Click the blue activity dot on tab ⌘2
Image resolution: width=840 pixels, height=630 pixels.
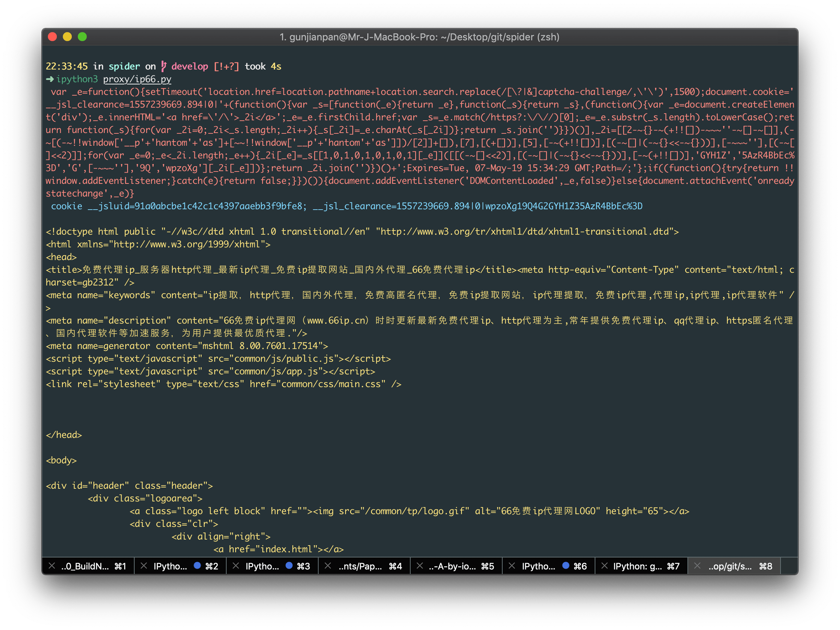[x=197, y=565]
